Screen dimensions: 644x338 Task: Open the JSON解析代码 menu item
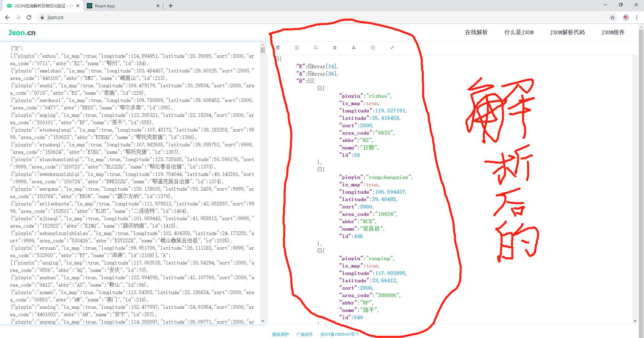pyautogui.click(x=567, y=33)
